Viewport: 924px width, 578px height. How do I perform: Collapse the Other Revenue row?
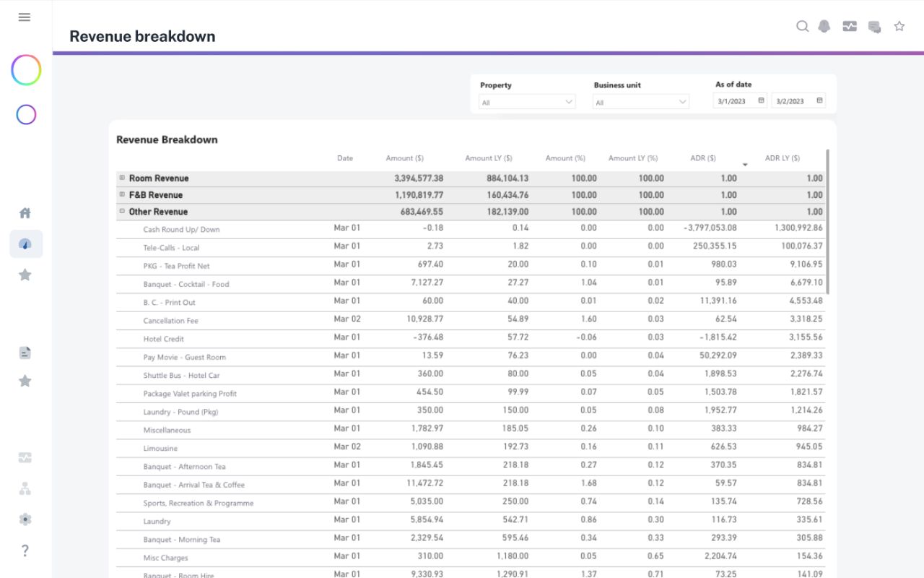coord(122,212)
